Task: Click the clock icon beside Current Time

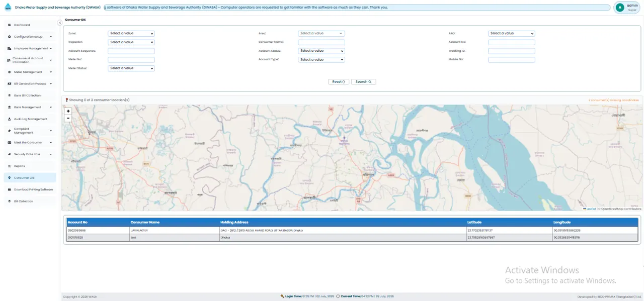Action: [x=338, y=296]
